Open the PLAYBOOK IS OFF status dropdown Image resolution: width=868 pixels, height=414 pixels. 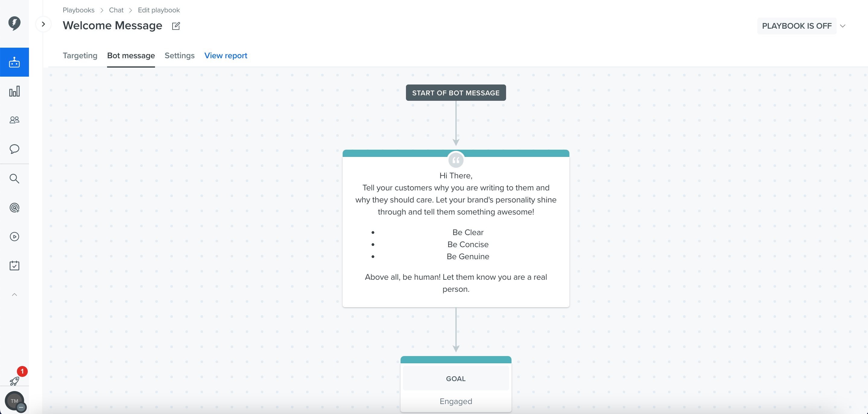[797, 26]
